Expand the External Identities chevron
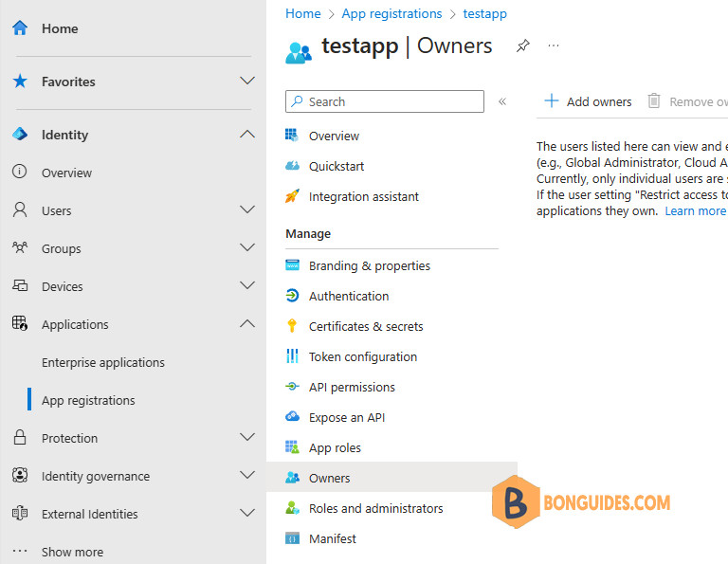Image resolution: width=728 pixels, height=564 pixels. click(x=247, y=513)
